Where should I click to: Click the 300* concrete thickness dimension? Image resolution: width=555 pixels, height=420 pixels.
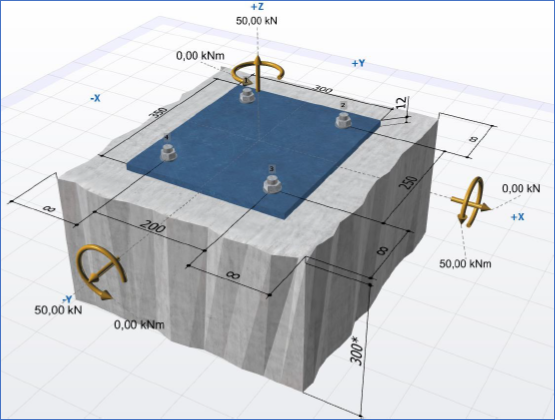[x=357, y=351]
